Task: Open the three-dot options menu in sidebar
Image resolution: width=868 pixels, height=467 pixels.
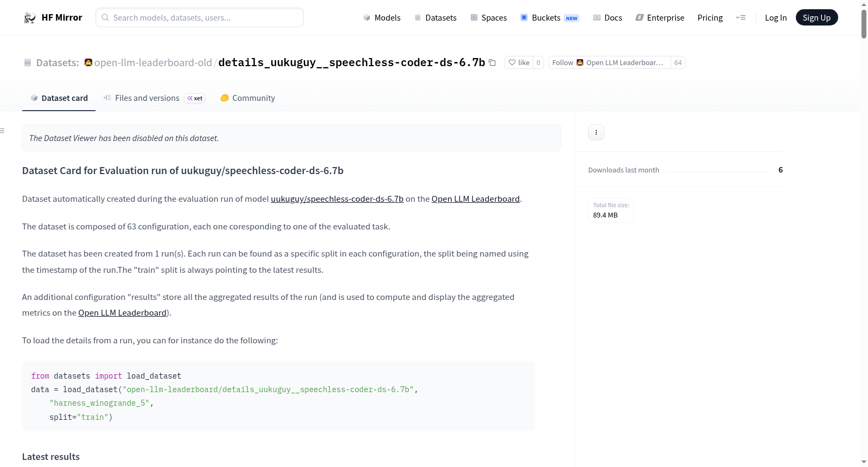Action: coord(596,132)
